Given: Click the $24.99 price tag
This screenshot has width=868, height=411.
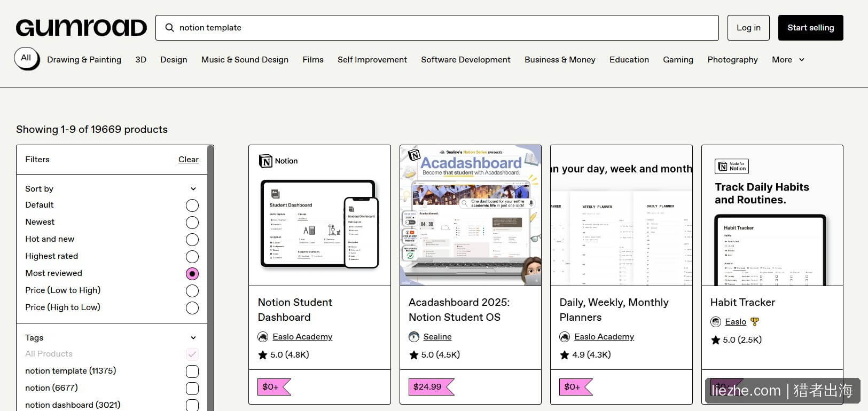Looking at the screenshot, I should (x=432, y=387).
